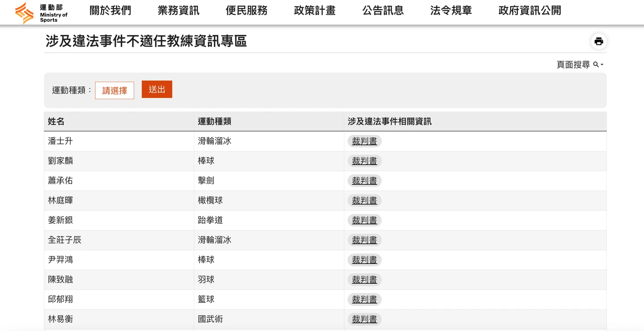Click the Ministry of Sports logo

click(x=41, y=13)
